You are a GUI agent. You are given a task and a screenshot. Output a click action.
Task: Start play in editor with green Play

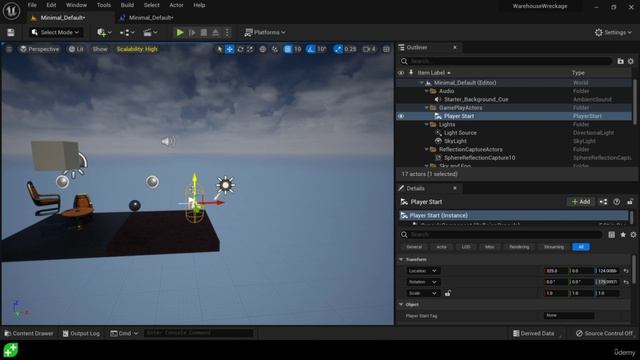(180, 33)
